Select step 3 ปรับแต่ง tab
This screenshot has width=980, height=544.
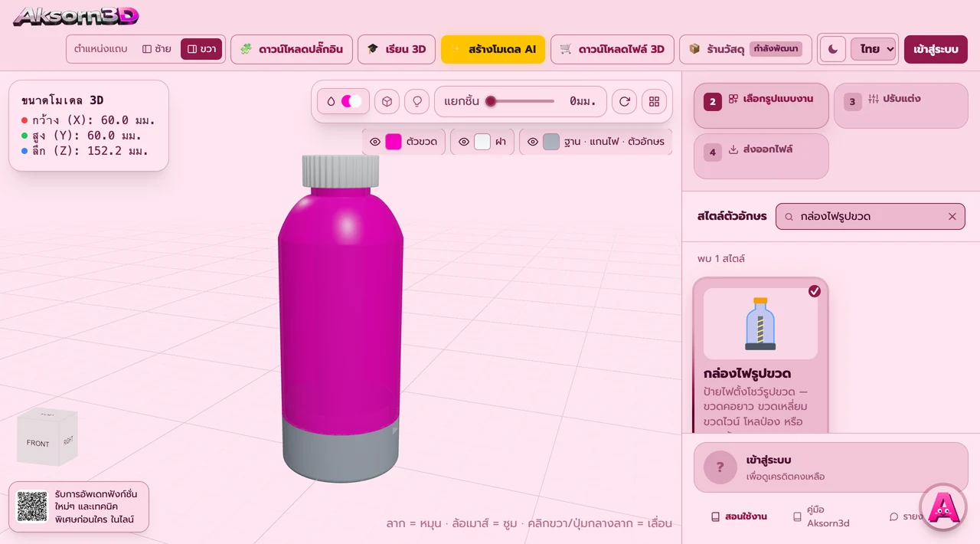click(x=901, y=106)
